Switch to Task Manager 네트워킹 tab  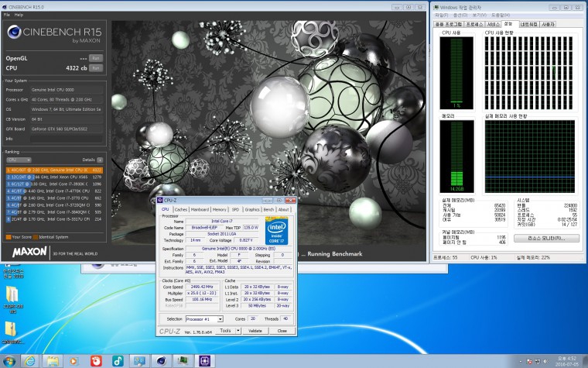click(529, 24)
